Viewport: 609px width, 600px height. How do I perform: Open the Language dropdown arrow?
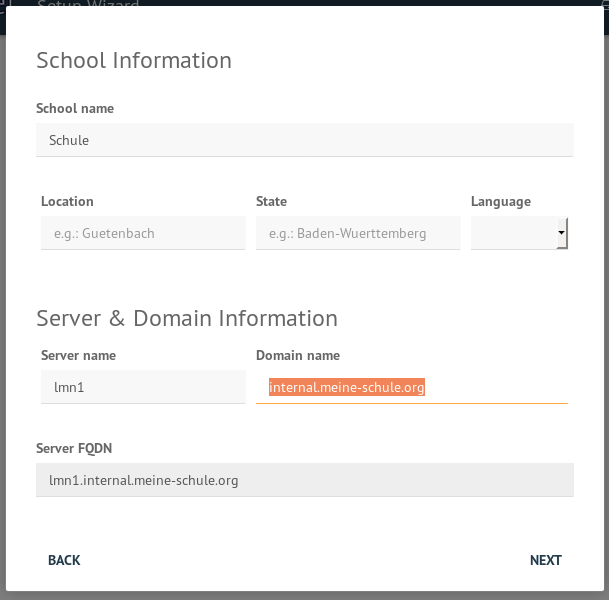[x=561, y=234]
